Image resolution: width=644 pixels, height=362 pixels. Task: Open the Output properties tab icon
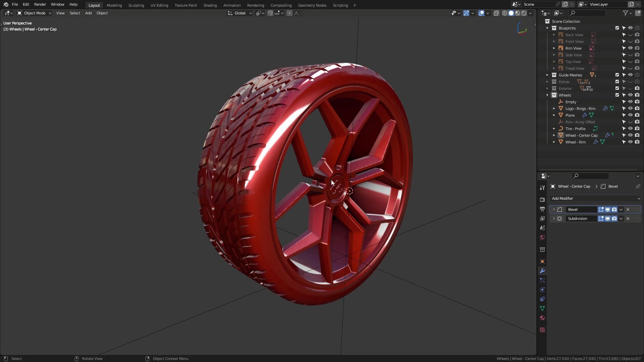coord(542,209)
